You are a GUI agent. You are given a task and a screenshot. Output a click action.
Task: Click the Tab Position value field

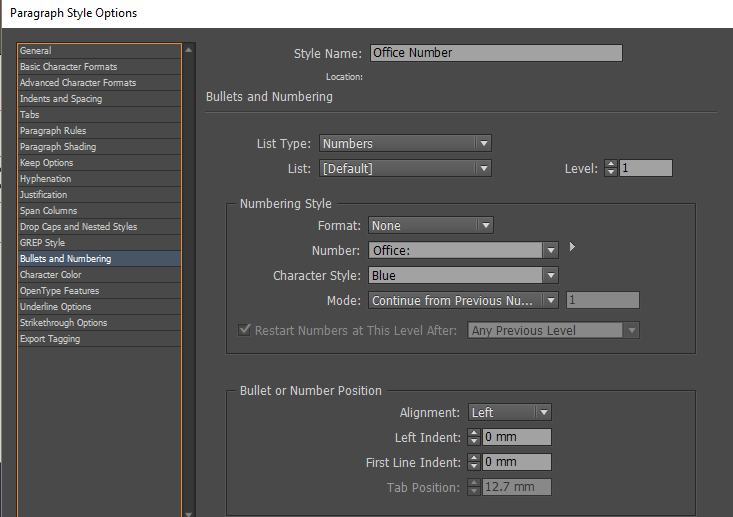(x=517, y=487)
